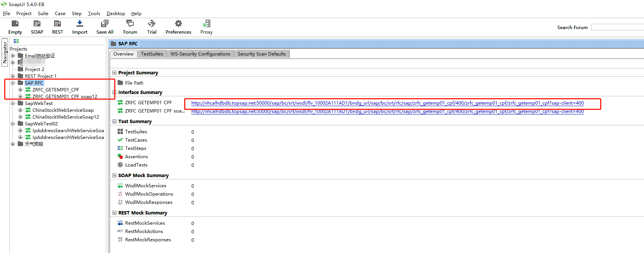
Task: Select first IpAddressSearchWebServiceSoa item
Action: coord(68,130)
